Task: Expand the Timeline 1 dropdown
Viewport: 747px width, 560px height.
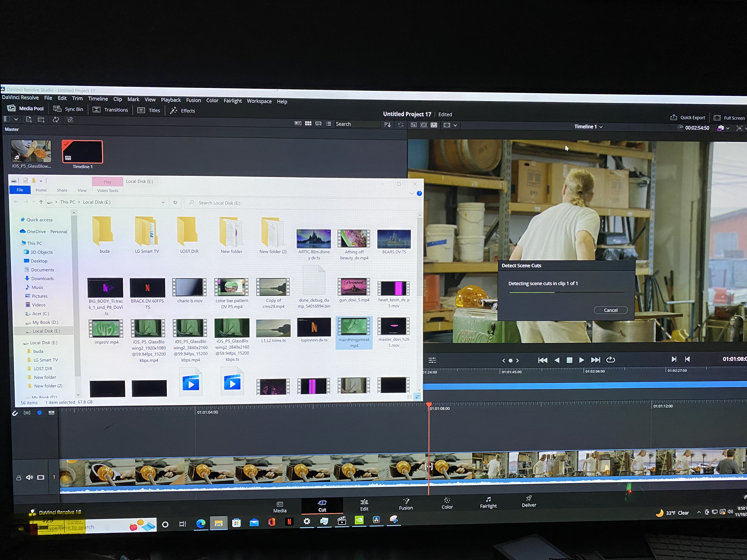Action: pyautogui.click(x=601, y=127)
